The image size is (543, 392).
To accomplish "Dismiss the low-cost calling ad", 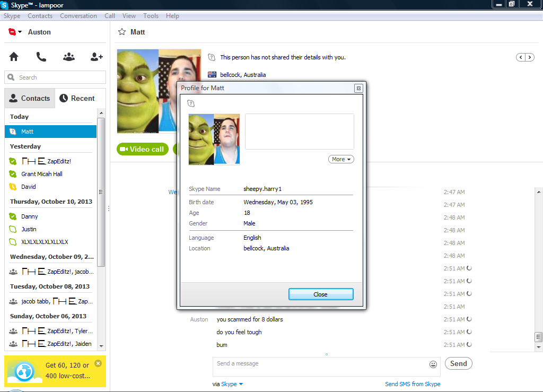I will tap(98, 363).
